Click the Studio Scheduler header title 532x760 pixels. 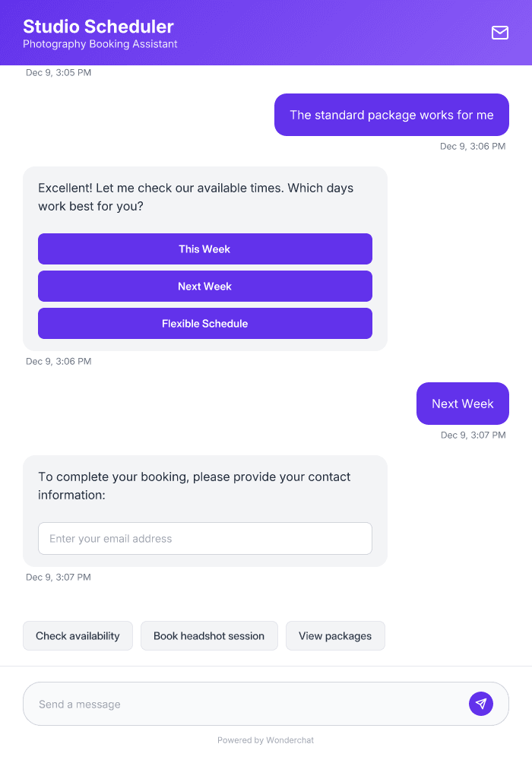(x=99, y=26)
